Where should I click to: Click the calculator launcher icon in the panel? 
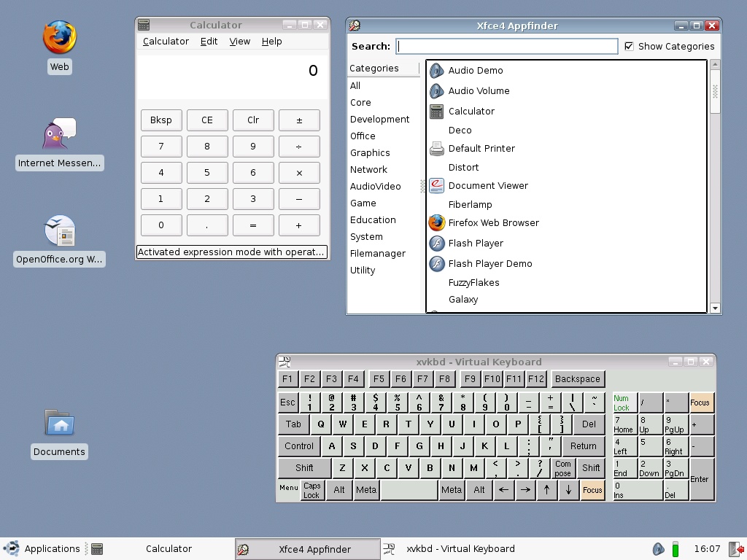point(97,549)
